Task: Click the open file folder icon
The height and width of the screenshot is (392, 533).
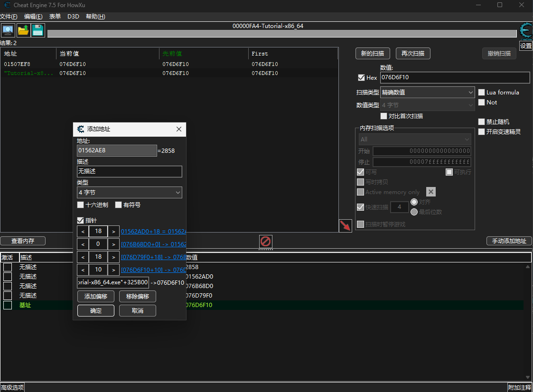Action: point(23,30)
